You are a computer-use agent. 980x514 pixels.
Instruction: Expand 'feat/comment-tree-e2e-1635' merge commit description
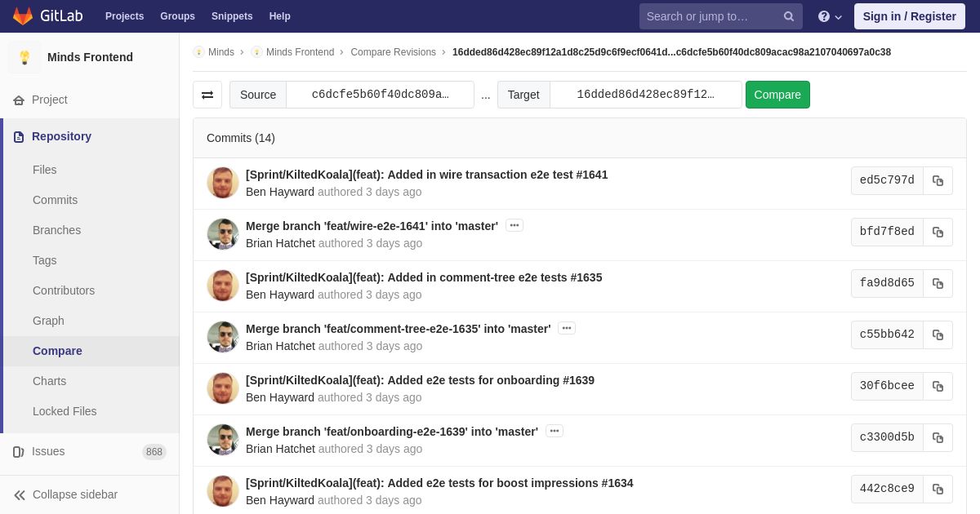pos(567,328)
